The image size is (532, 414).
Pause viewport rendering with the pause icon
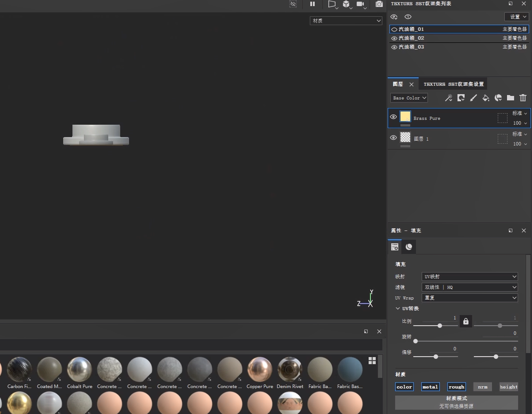(x=313, y=4)
